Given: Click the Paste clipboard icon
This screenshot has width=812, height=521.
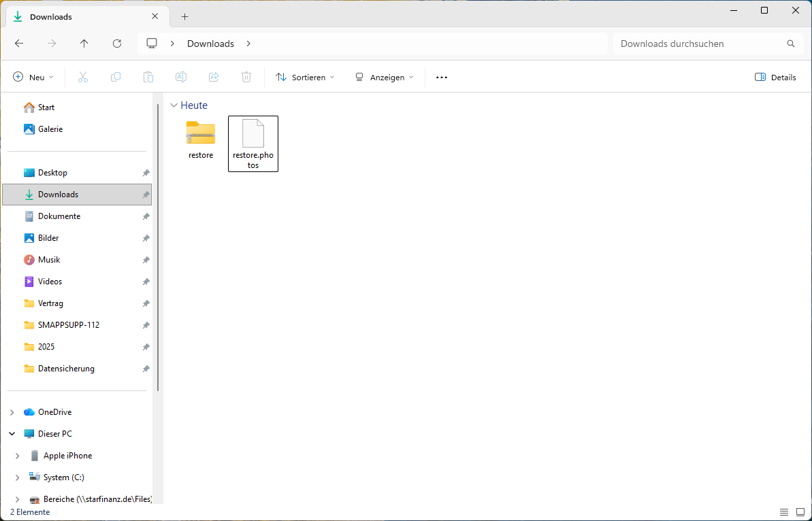Looking at the screenshot, I should pyautogui.click(x=148, y=77).
